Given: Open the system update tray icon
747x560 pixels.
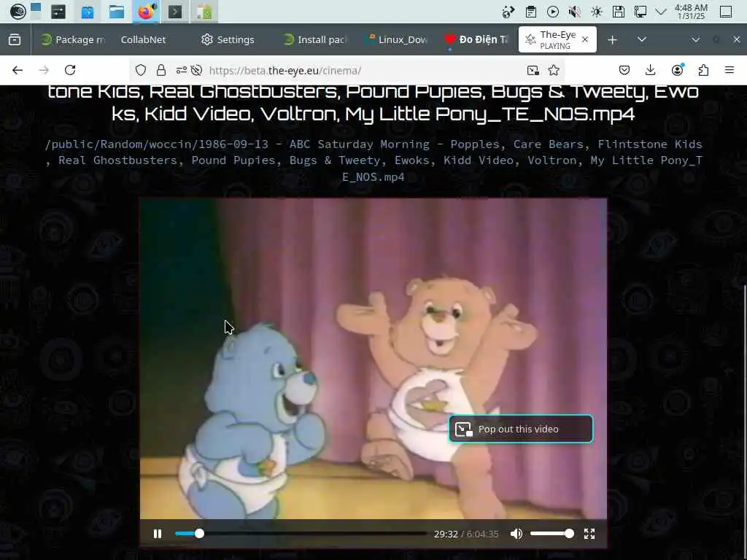Looking at the screenshot, I should 508,12.
